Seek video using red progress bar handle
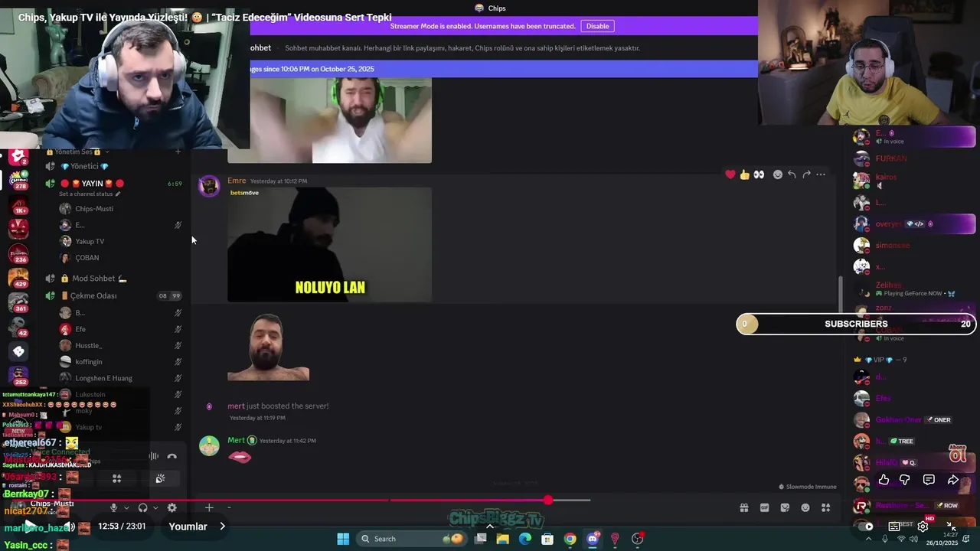The height and width of the screenshot is (551, 980). click(x=548, y=500)
